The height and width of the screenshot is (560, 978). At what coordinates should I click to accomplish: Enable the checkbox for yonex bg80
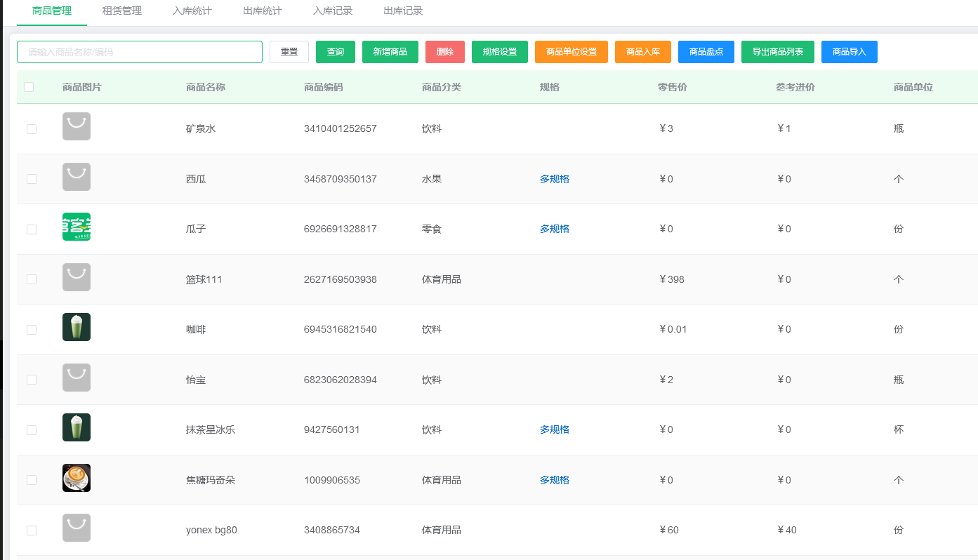point(31,531)
